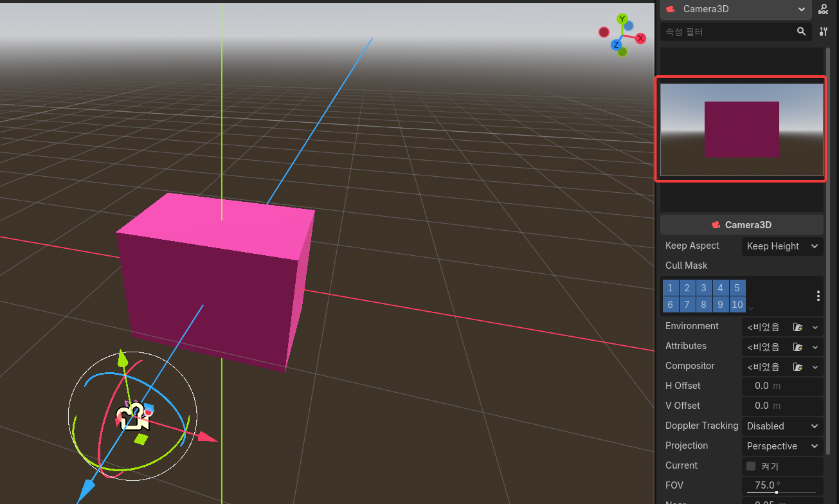Viewport: 839px width, 504px height.
Task: Open the Doppler Tracking dropdown
Action: click(x=782, y=426)
